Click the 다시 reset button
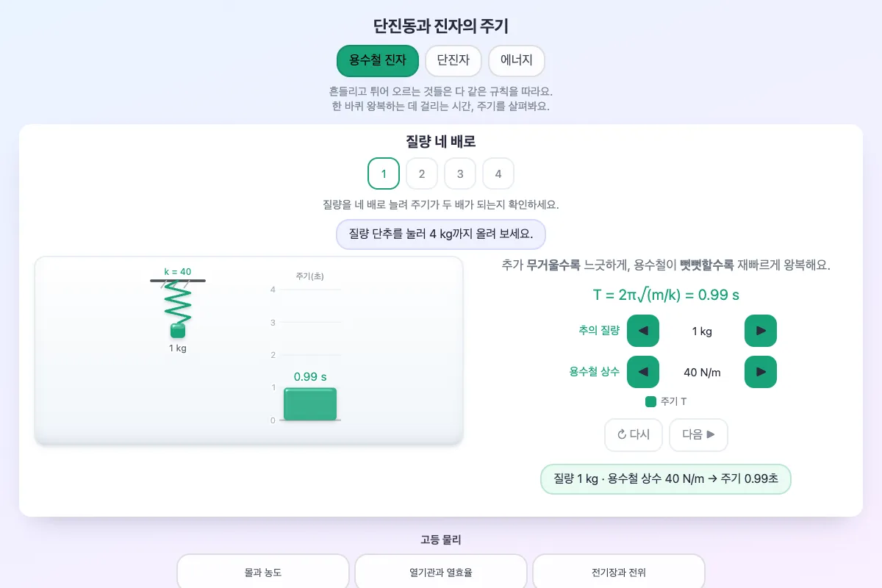This screenshot has width=882, height=588. (x=634, y=435)
